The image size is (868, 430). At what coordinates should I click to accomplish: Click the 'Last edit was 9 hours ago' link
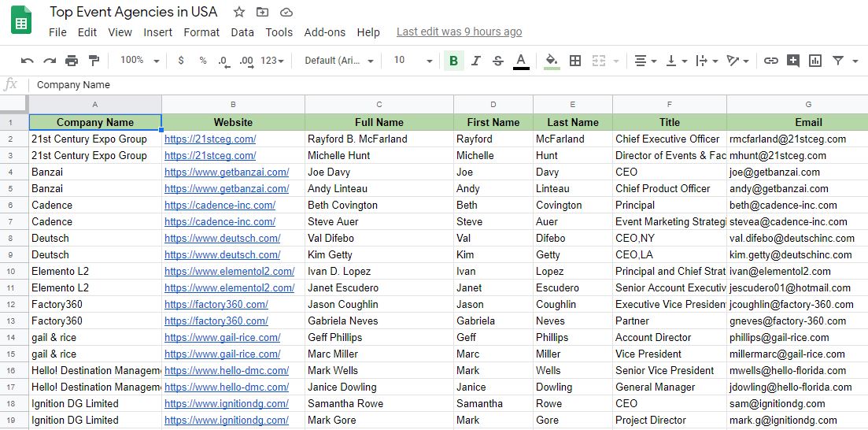tap(459, 32)
